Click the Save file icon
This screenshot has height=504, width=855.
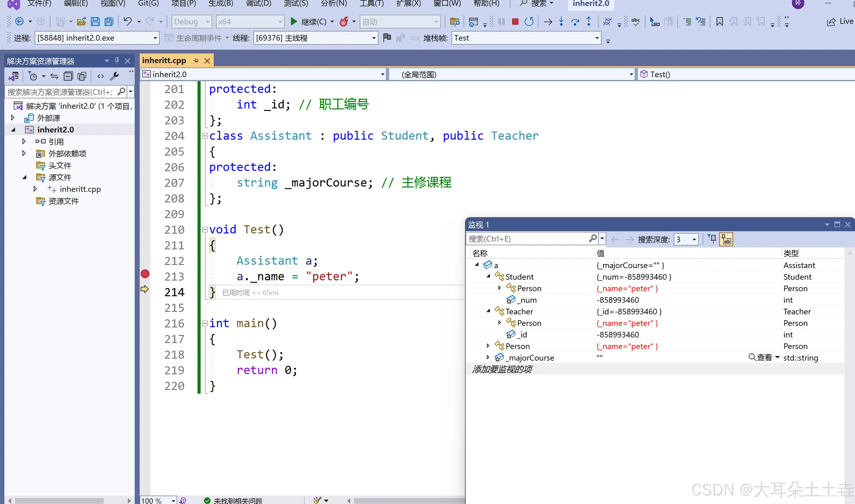point(95,22)
